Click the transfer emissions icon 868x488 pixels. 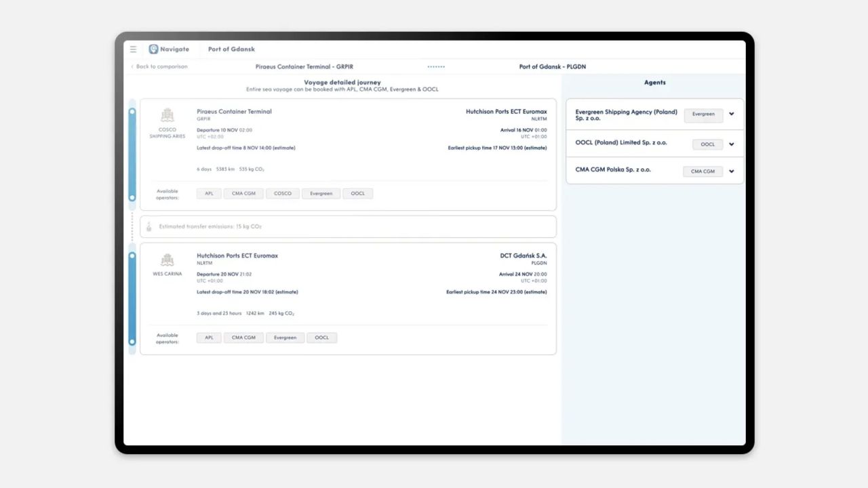[149, 226]
